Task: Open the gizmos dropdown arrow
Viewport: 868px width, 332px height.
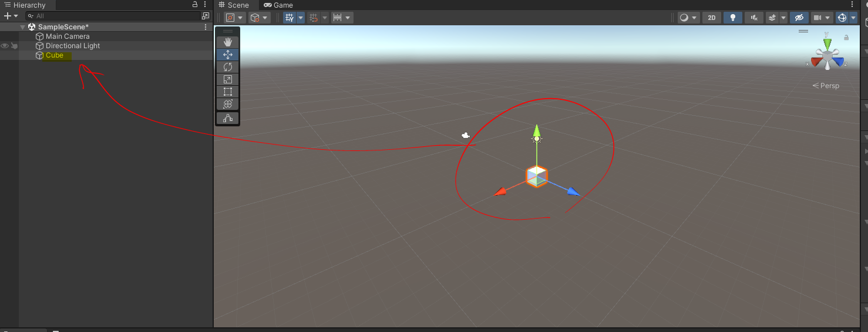Action: click(x=853, y=18)
